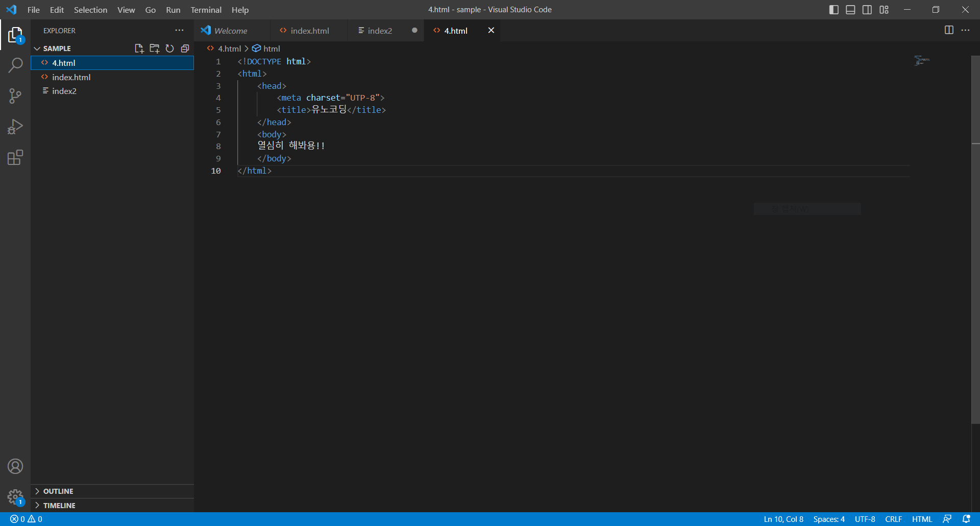
Task: Open the Manage gear icon
Action: click(15, 497)
